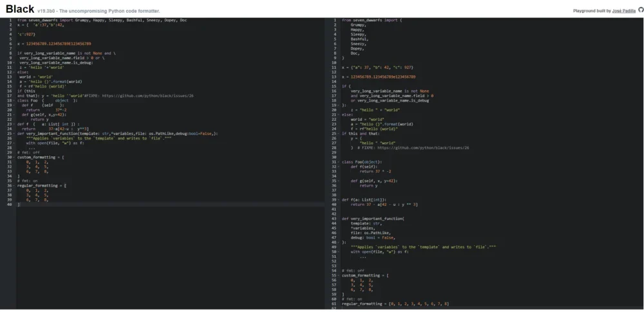Screen dimensions: 644x312
Task: Fold 'with open' block at right line 50
Action: [x=339, y=252]
